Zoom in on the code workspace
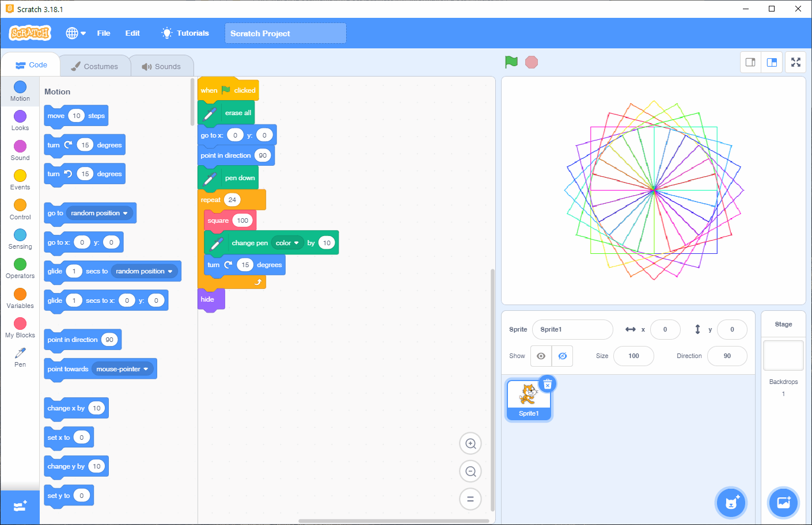Viewport: 812px width, 525px height. point(470,443)
